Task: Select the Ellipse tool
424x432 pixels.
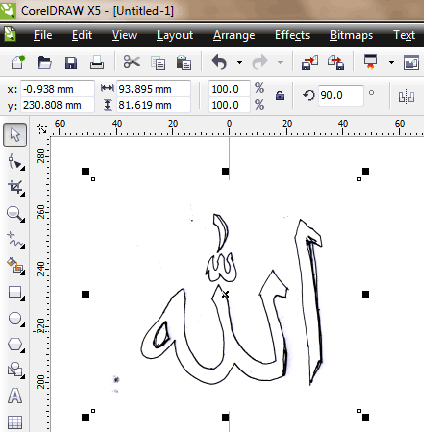Action: point(16,319)
